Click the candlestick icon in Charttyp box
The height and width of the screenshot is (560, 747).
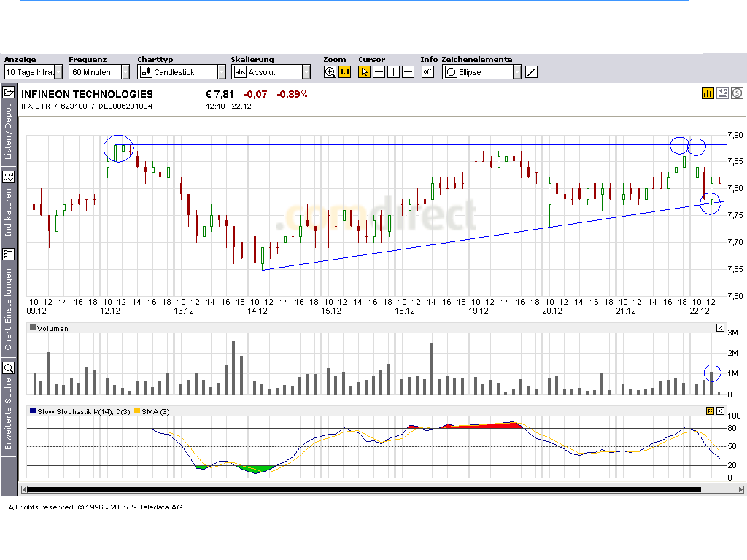click(x=146, y=72)
